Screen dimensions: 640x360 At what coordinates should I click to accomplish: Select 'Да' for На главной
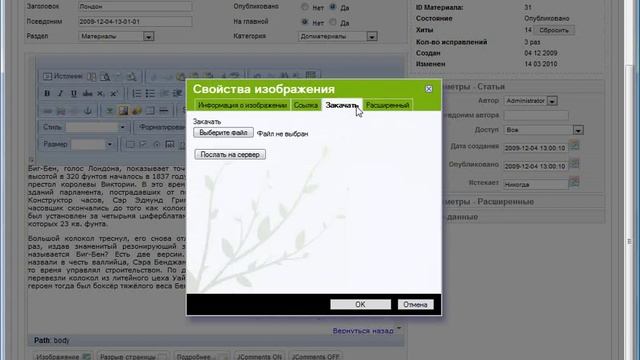click(333, 22)
